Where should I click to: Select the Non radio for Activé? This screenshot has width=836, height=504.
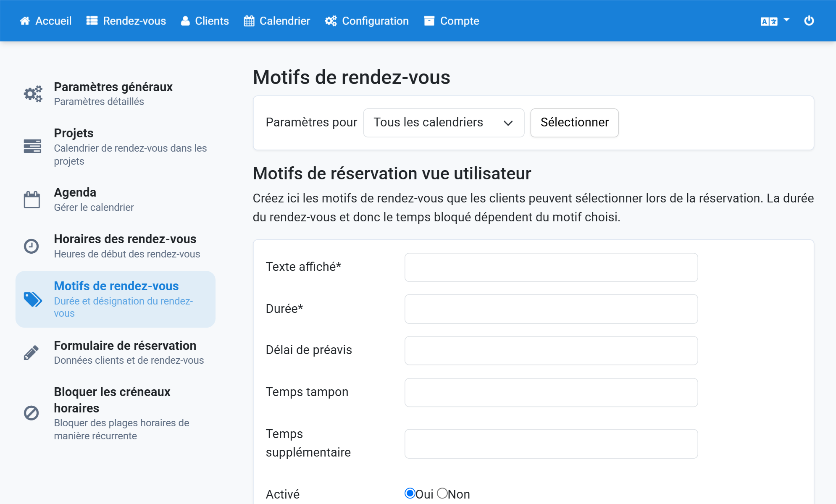(x=442, y=493)
